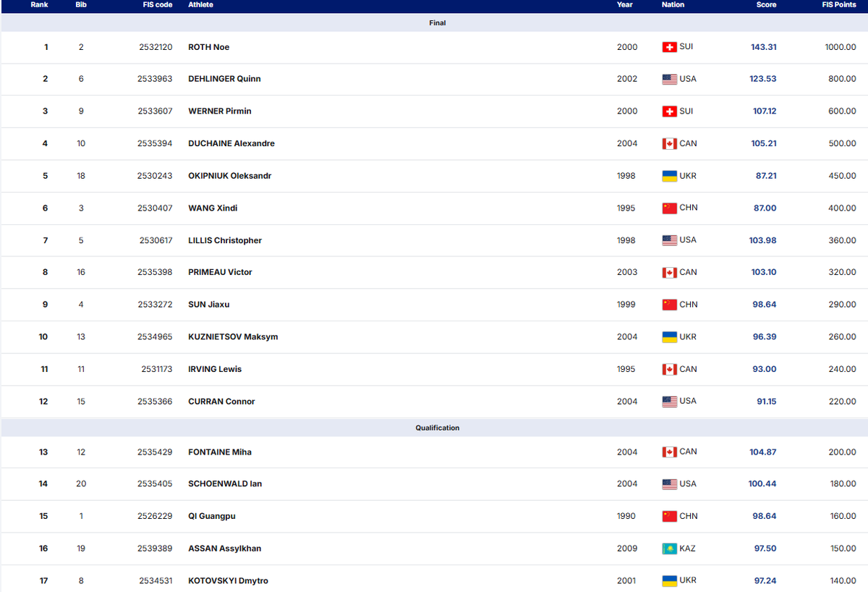
Task: Click the USA flag in DEHLINGER Quinn's row
Action: tap(669, 80)
